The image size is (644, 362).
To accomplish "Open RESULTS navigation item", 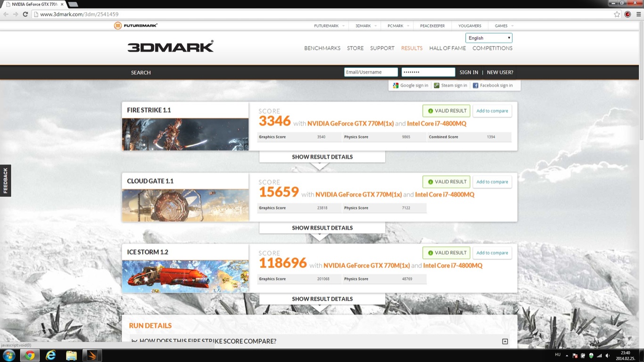I will point(412,48).
